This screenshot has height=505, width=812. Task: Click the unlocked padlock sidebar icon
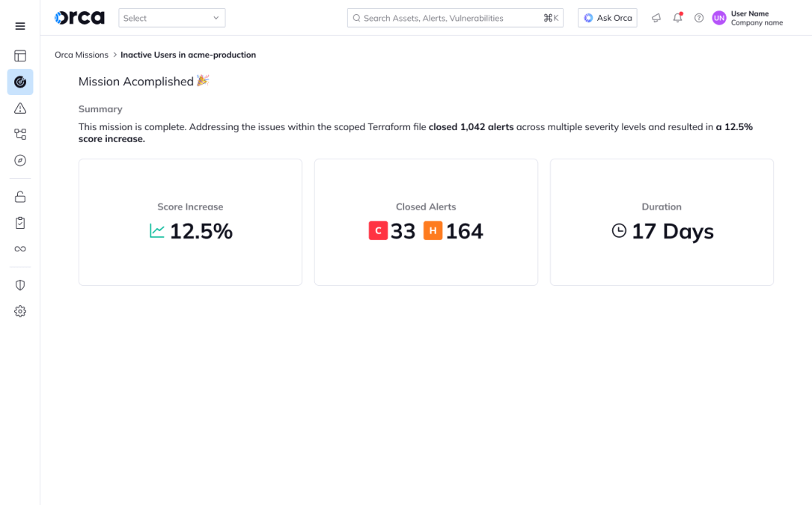tap(19, 196)
